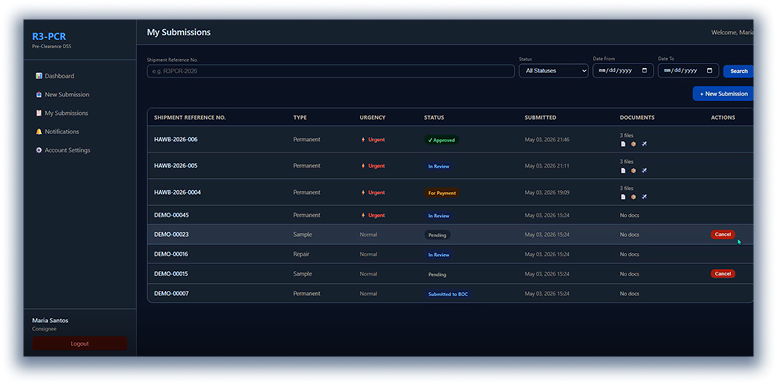The width and height of the screenshot is (777, 384).
Task: Select reference HAWB-2026-0004
Action: pos(177,192)
